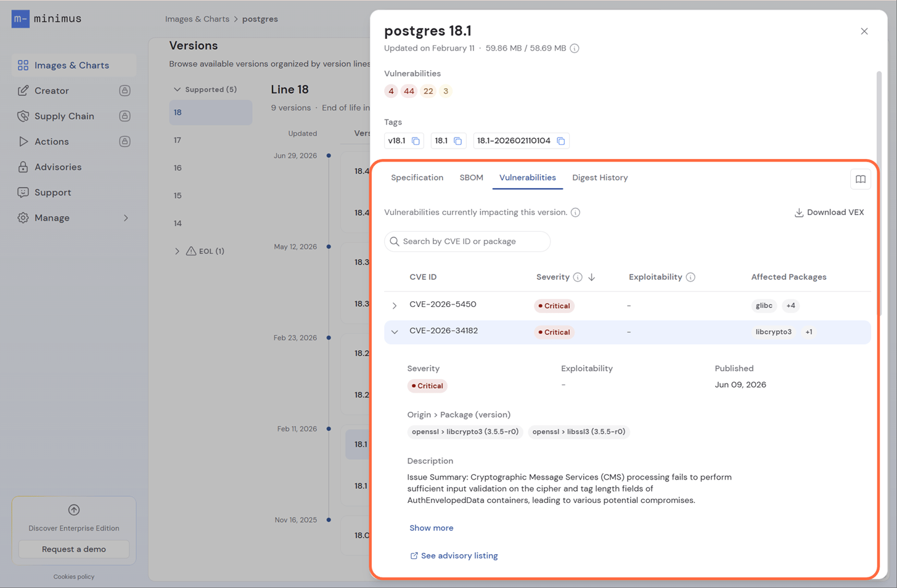Switch to the Digest History tab
The height and width of the screenshot is (588, 897).
click(x=600, y=178)
